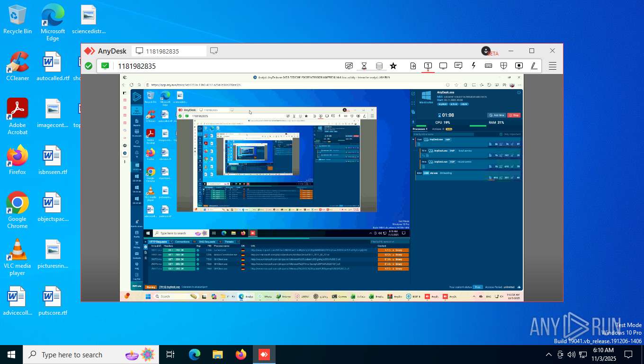Open the CCleaner desktop shortcut

(18, 66)
